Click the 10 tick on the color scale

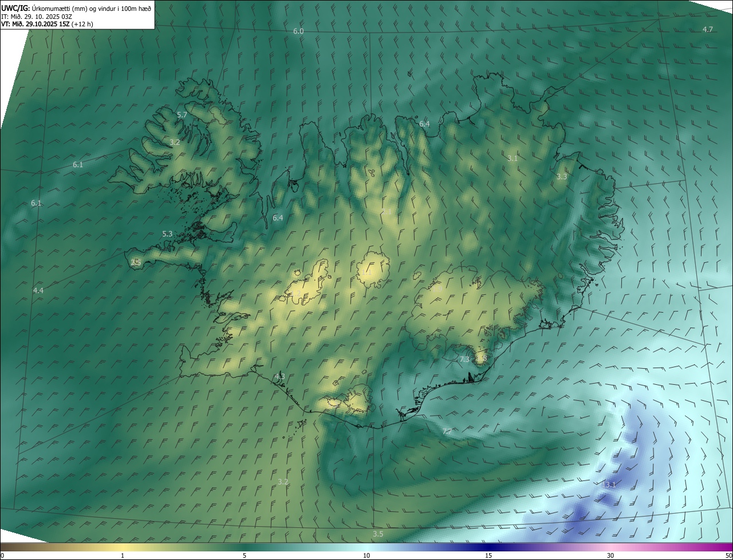point(366,555)
